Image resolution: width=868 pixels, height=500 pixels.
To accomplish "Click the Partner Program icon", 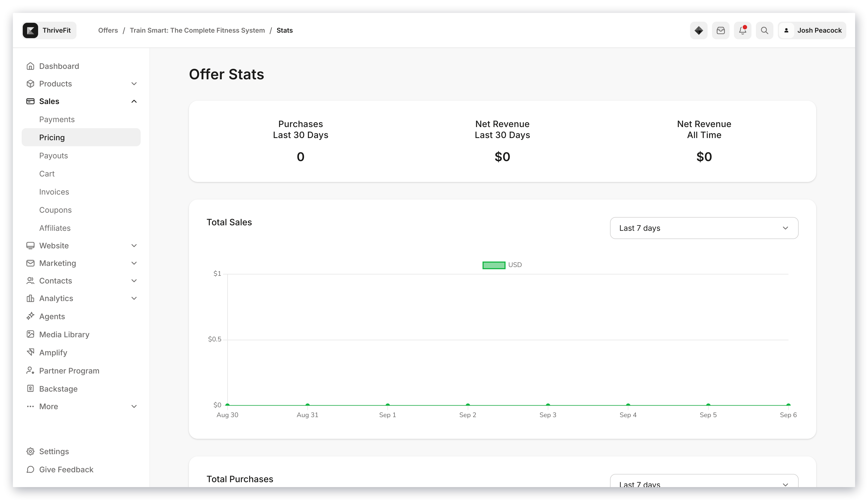I will pos(30,370).
